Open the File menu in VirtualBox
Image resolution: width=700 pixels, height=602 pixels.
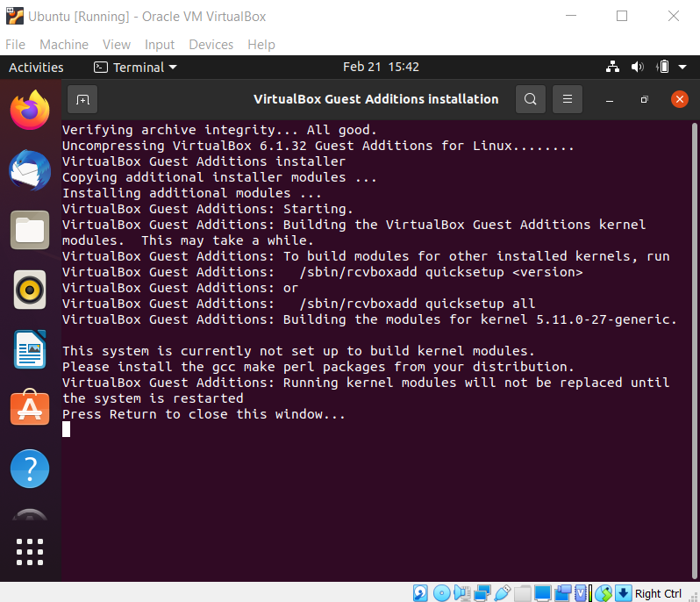(x=15, y=45)
